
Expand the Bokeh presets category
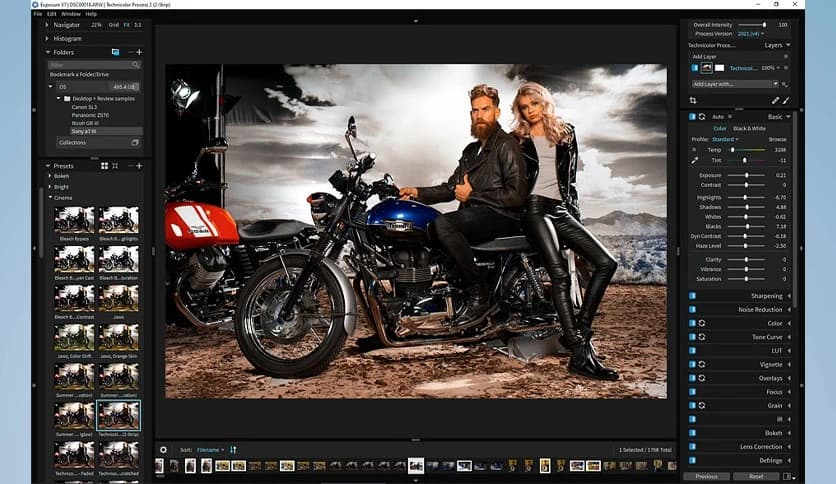tap(50, 176)
